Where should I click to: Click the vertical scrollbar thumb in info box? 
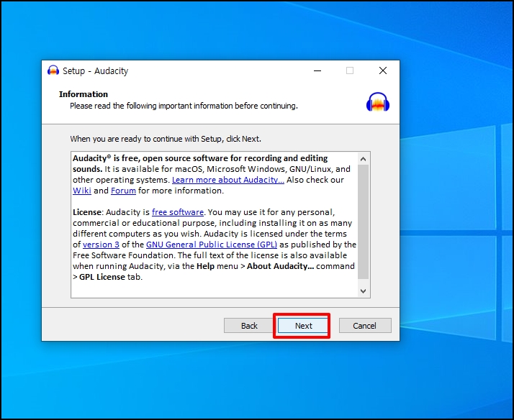(x=363, y=222)
